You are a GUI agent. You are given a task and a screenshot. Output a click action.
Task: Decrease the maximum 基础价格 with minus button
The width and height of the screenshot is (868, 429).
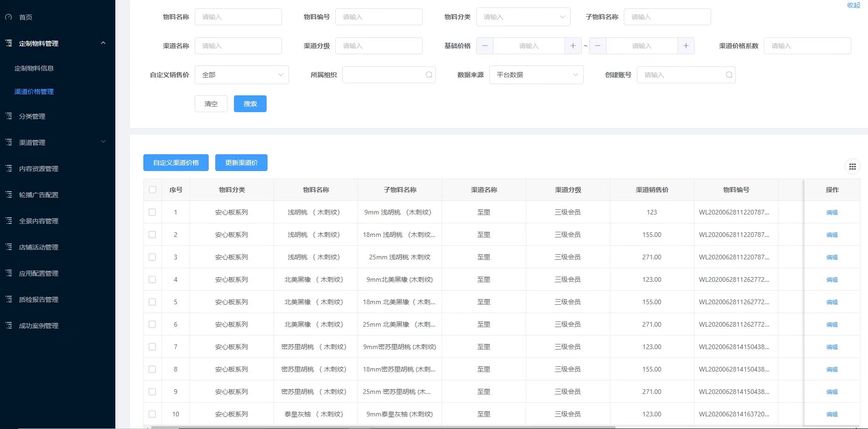click(x=598, y=46)
